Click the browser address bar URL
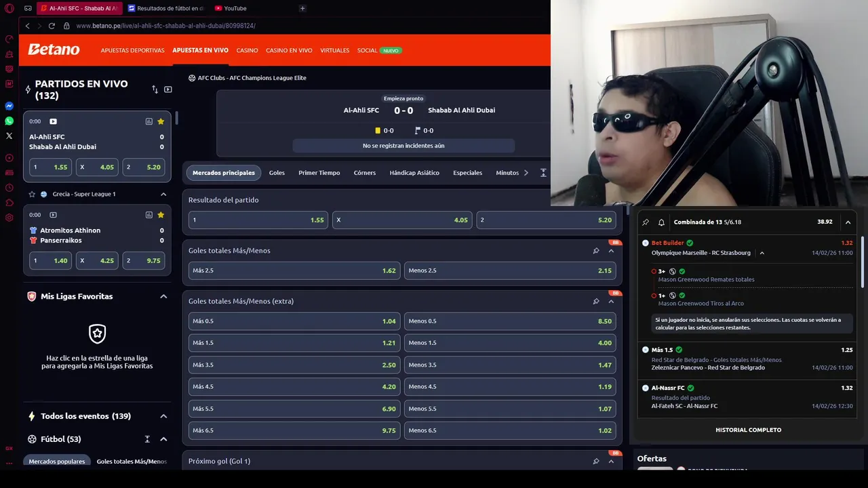 (x=166, y=26)
